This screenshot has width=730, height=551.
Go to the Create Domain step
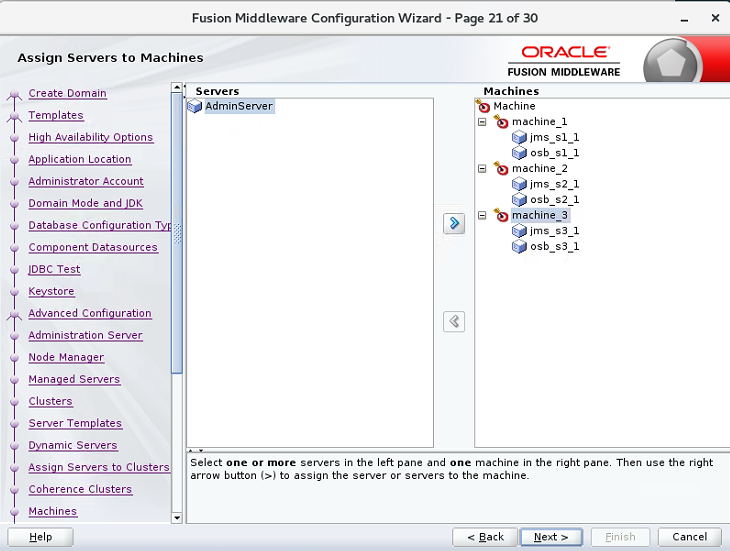tap(68, 93)
